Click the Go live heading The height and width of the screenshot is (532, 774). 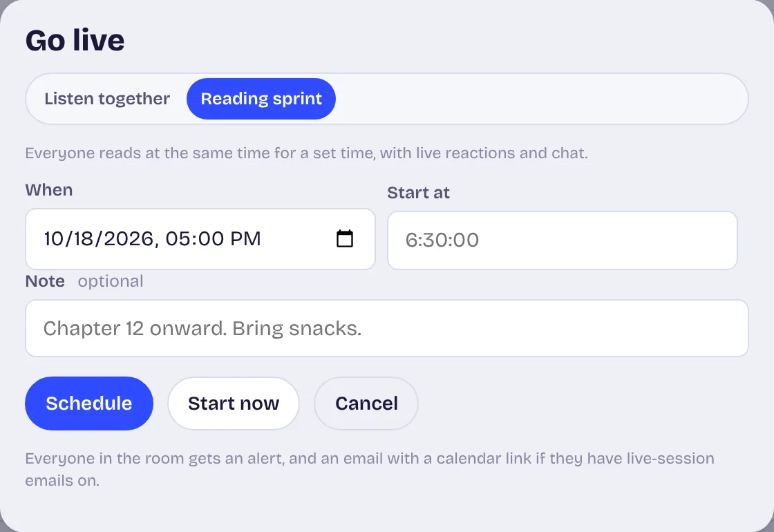click(x=75, y=40)
